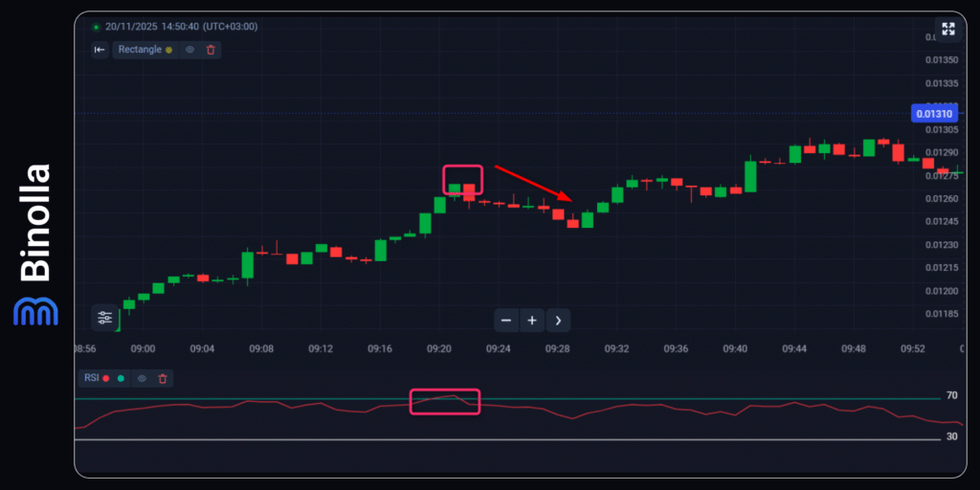Screen dimensions: 980x490
Task: Zoom out the chart with minus
Action: (x=506, y=320)
